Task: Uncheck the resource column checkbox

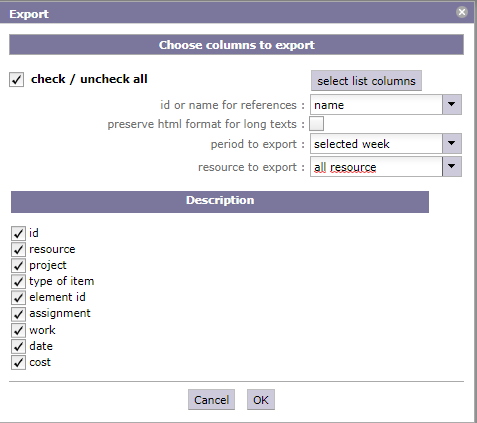Action: pyautogui.click(x=18, y=249)
